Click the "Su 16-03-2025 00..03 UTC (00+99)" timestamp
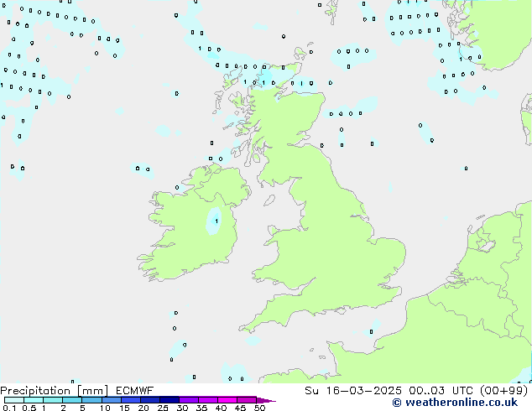 [x=416, y=391]
